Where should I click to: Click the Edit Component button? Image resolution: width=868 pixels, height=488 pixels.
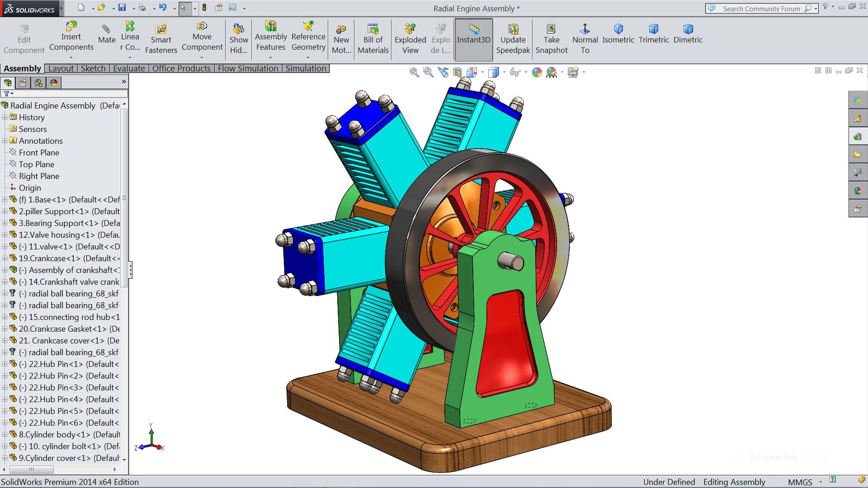pos(24,38)
